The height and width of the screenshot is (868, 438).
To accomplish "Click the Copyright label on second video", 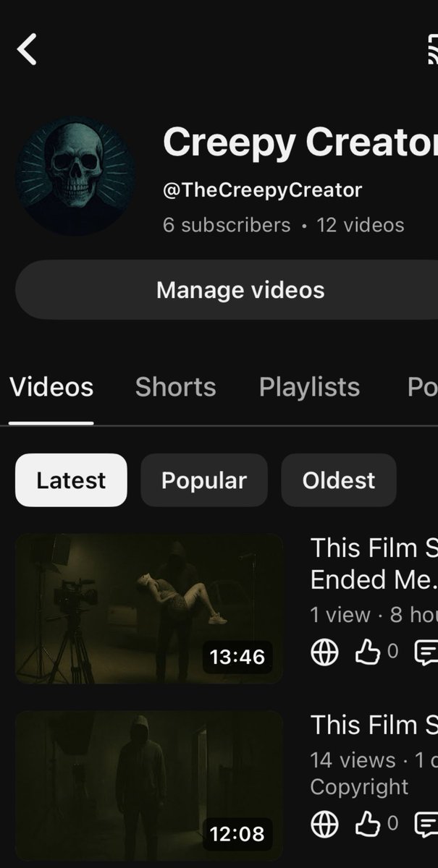I will (359, 787).
